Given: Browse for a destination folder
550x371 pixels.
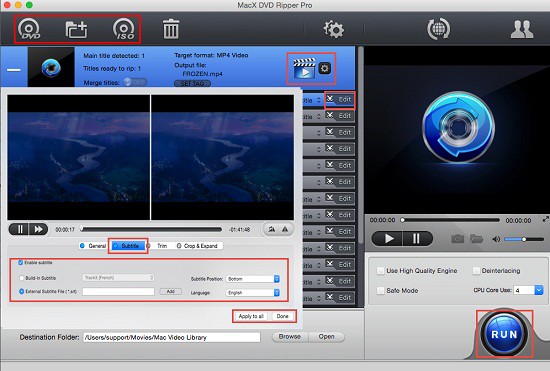Looking at the screenshot, I should 290,337.
